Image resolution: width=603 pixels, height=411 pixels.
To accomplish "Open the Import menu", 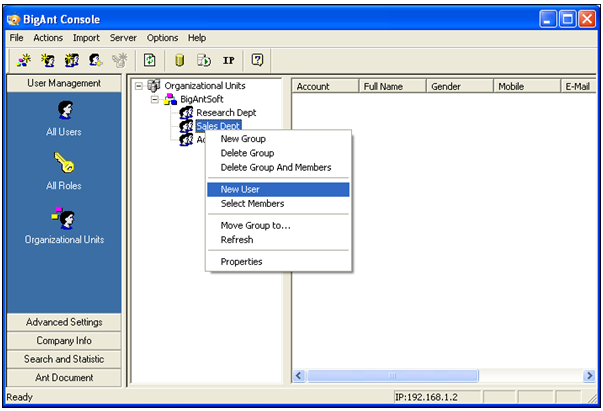I will coord(86,38).
